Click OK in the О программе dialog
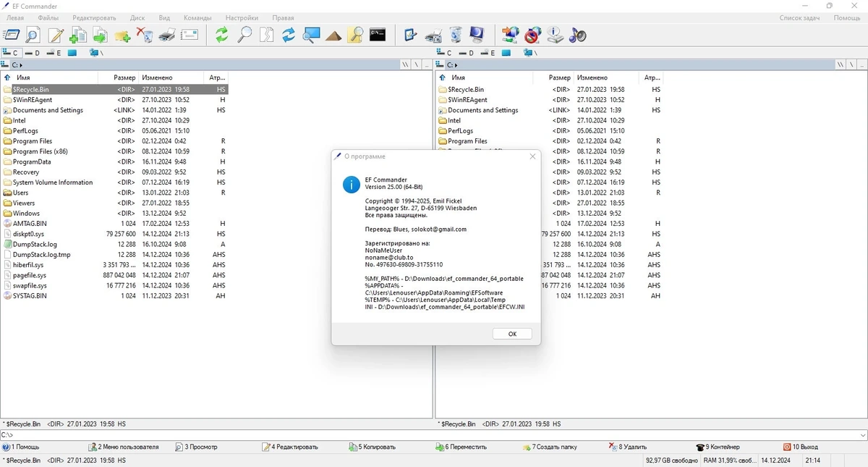 (x=512, y=334)
